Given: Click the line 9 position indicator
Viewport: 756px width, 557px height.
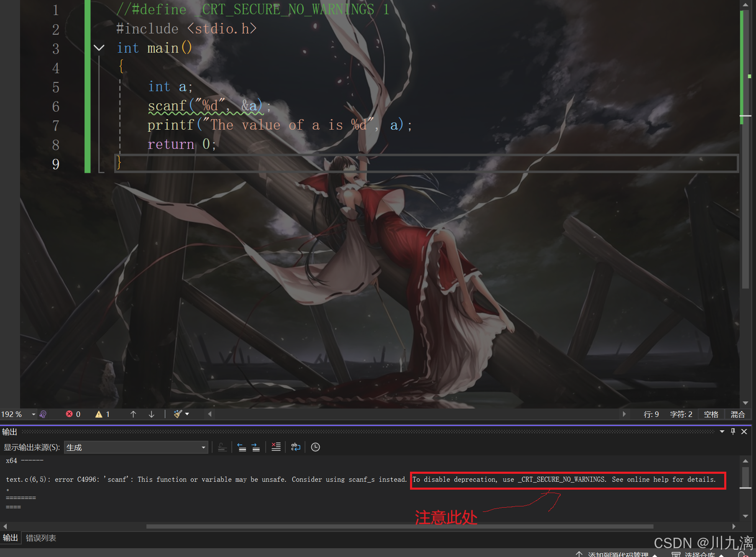Looking at the screenshot, I should (x=651, y=414).
